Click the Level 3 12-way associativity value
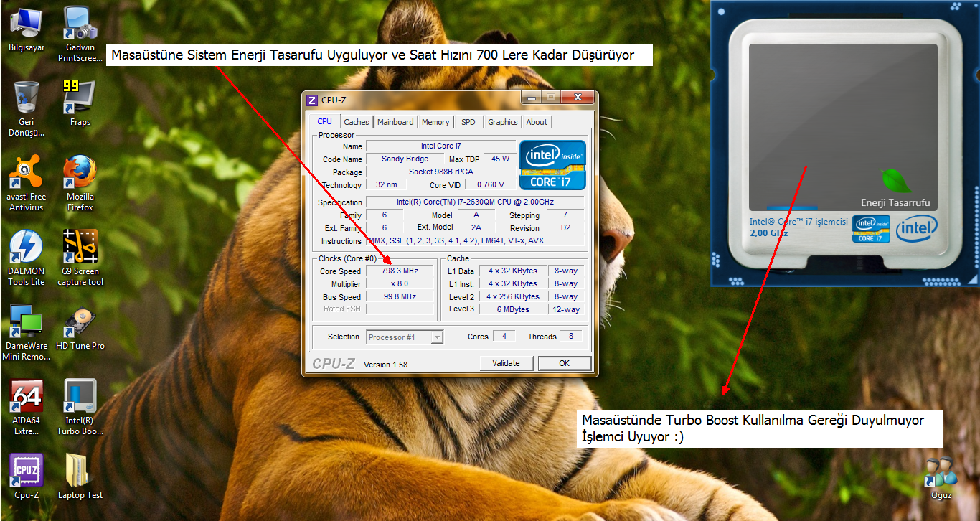This screenshot has width=980, height=521. (565, 310)
